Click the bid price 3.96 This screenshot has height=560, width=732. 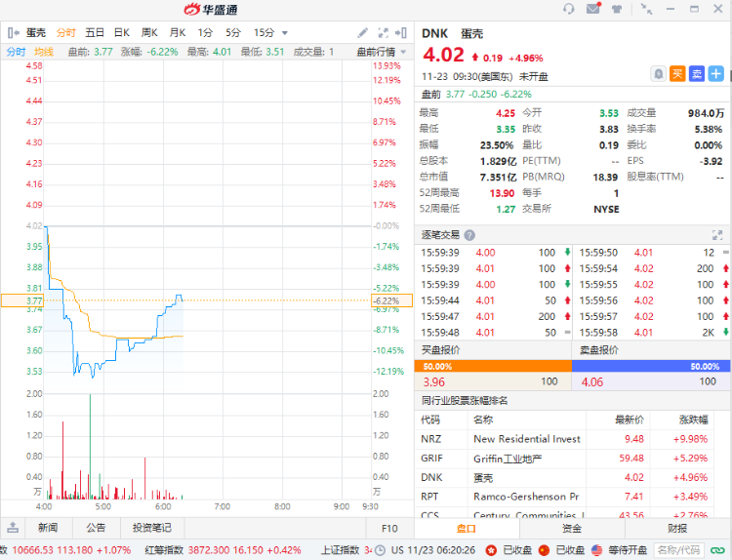(x=433, y=382)
